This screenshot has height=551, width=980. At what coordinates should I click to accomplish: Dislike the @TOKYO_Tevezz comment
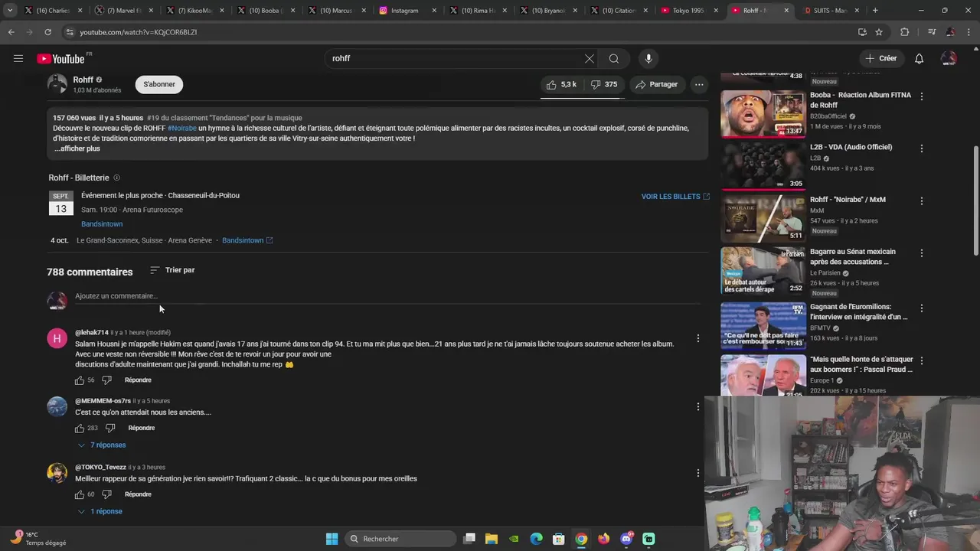(106, 494)
